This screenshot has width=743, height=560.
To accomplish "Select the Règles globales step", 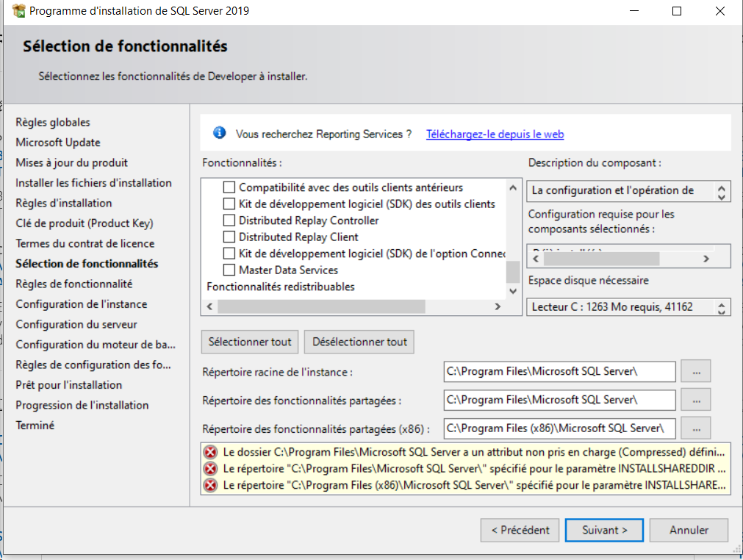I will [x=53, y=122].
